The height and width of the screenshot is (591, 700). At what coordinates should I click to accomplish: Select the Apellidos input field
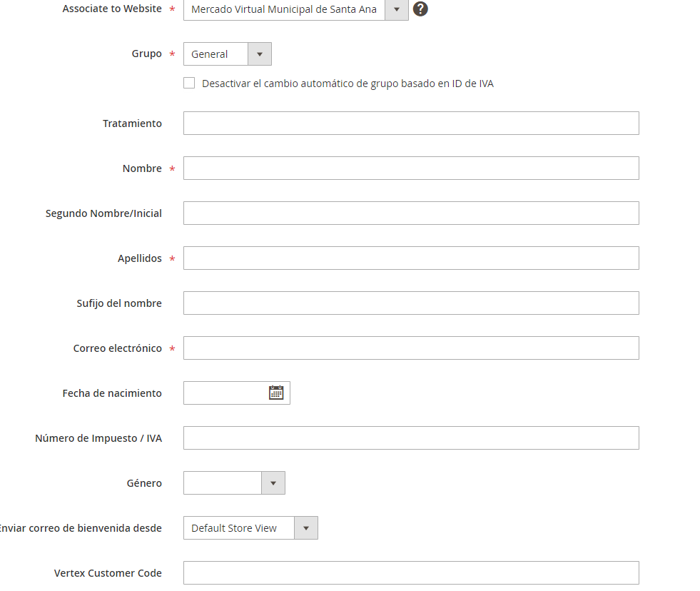(x=411, y=258)
